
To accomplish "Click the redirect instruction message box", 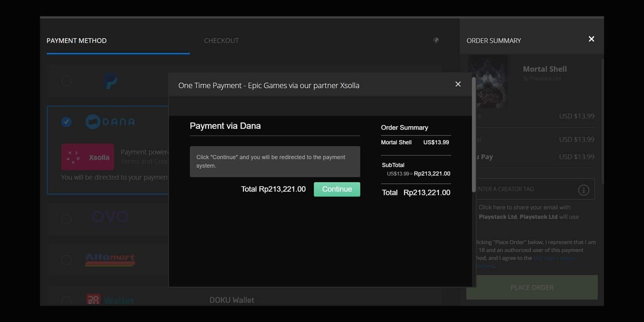I will (x=275, y=161).
